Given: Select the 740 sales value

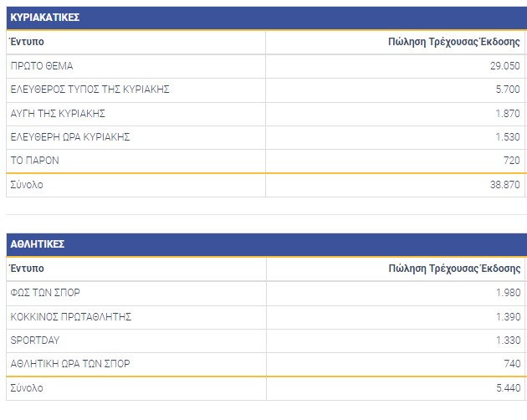Looking at the screenshot, I should click(x=511, y=364).
